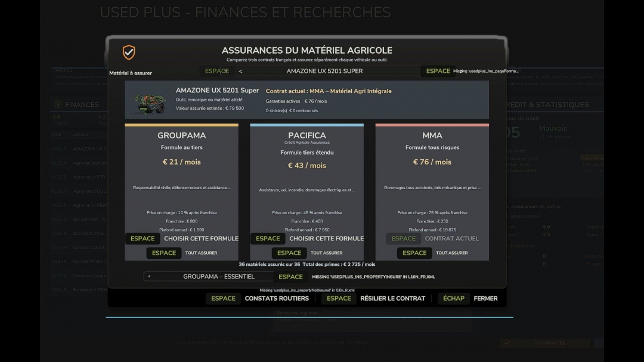
Task: Select 'Euromark X-P3H' row in background list
Action: (79, 290)
